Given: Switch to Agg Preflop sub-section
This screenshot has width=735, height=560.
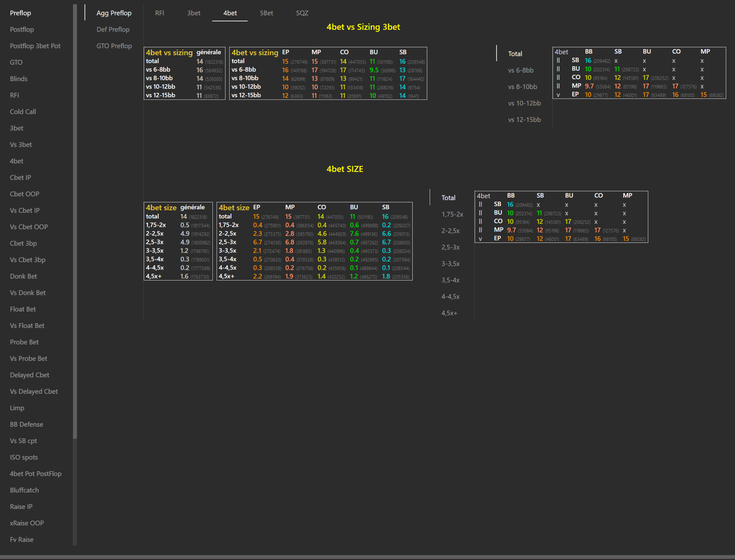Looking at the screenshot, I should click(x=114, y=13).
